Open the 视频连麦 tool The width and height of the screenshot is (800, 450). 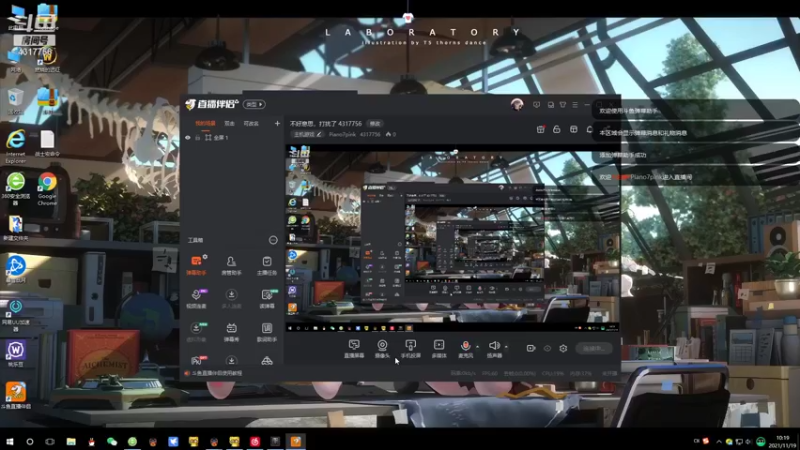196,298
